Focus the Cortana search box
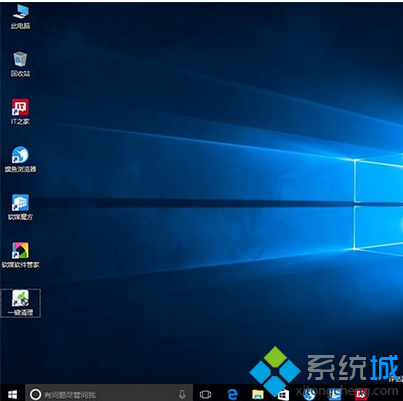Screen dimensions: 403x401 (x=109, y=394)
